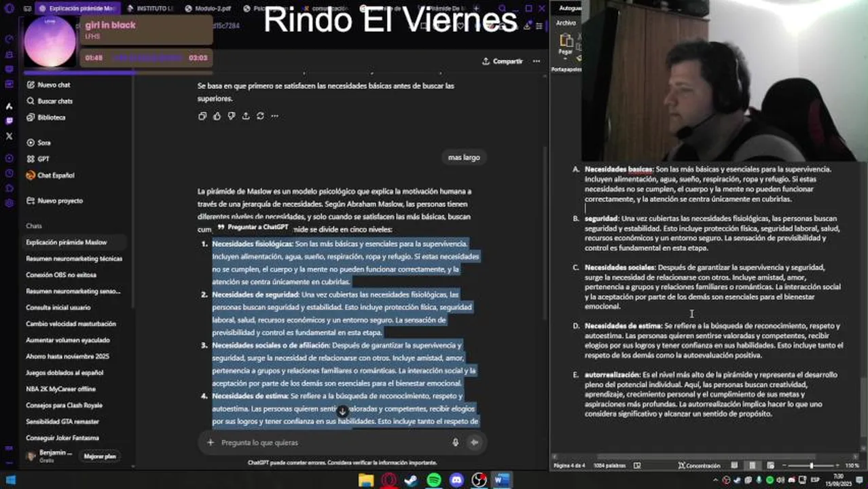Viewport: 868px width, 489px height.
Task: Open the conversation options next to Compartir
Action: pos(536,61)
